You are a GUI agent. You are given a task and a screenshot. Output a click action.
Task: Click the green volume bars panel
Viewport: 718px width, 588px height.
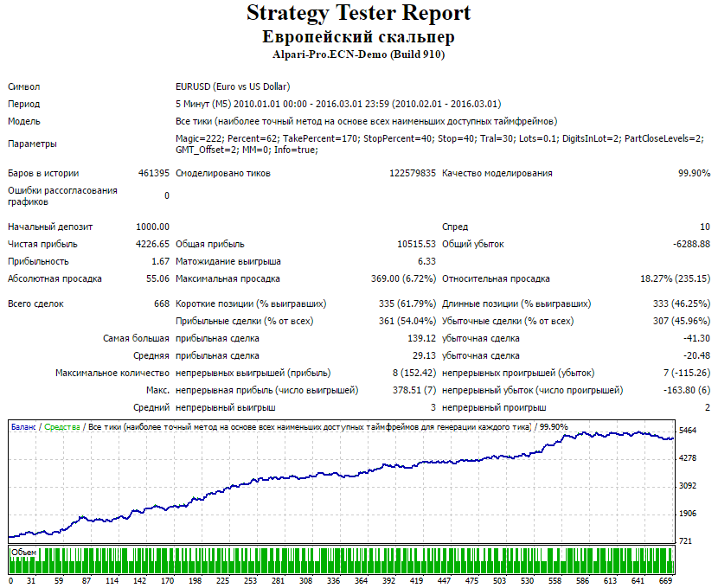tap(342, 560)
